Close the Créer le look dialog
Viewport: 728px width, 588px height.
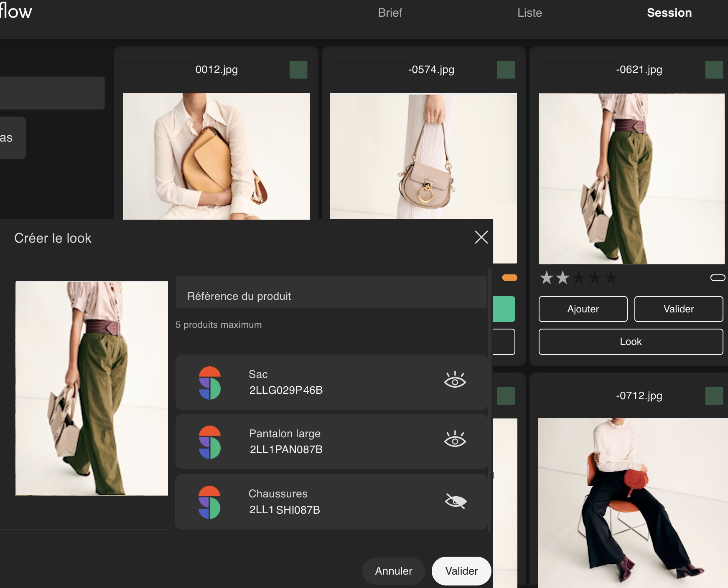pyautogui.click(x=481, y=237)
